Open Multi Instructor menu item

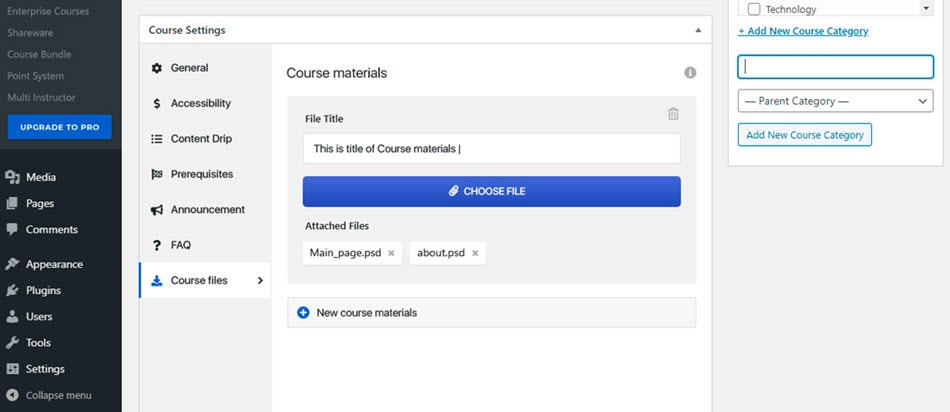pos(41,97)
